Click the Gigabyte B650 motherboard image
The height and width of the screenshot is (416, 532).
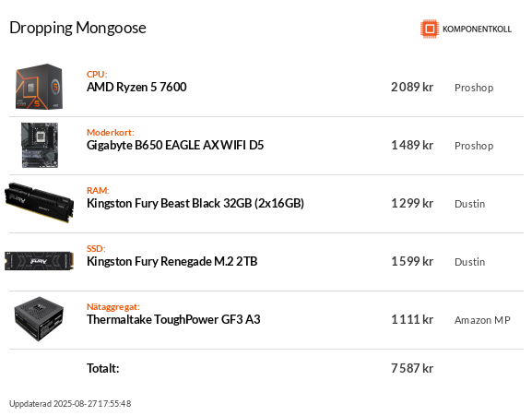[40, 145]
